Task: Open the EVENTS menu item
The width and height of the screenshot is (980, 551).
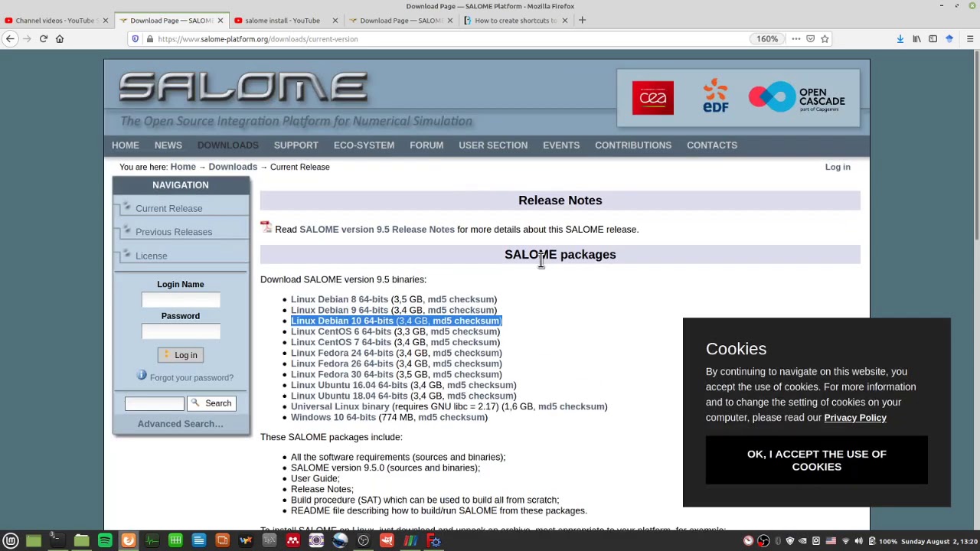Action: (561, 145)
